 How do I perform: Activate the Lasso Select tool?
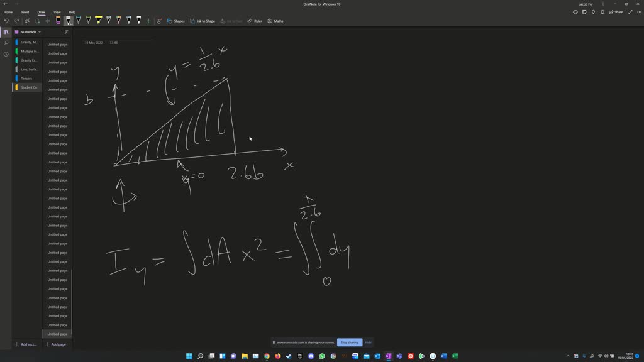pyautogui.click(x=38, y=21)
